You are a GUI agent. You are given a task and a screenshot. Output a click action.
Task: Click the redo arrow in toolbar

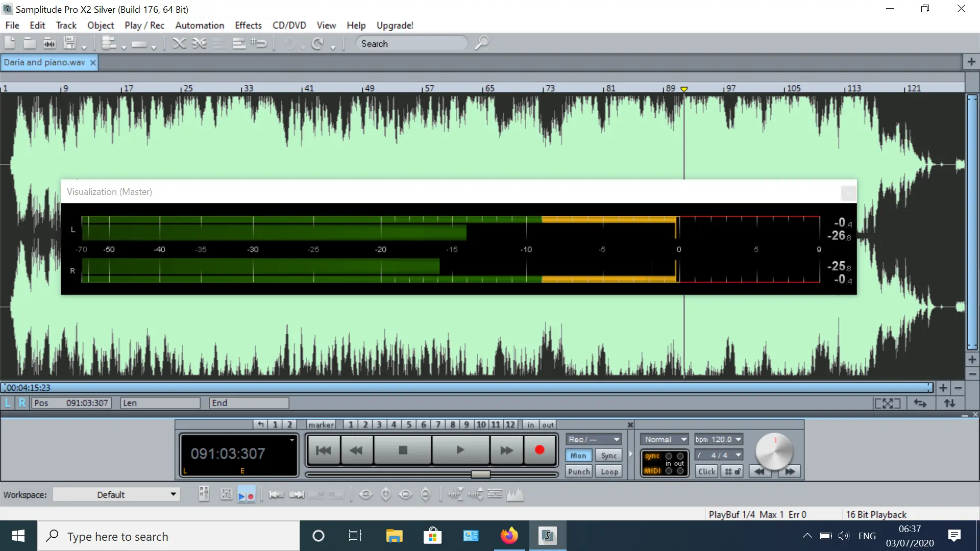[x=317, y=43]
